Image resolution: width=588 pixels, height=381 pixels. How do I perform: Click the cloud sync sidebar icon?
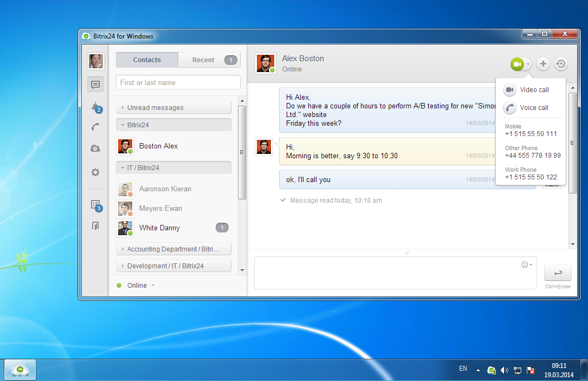(95, 148)
